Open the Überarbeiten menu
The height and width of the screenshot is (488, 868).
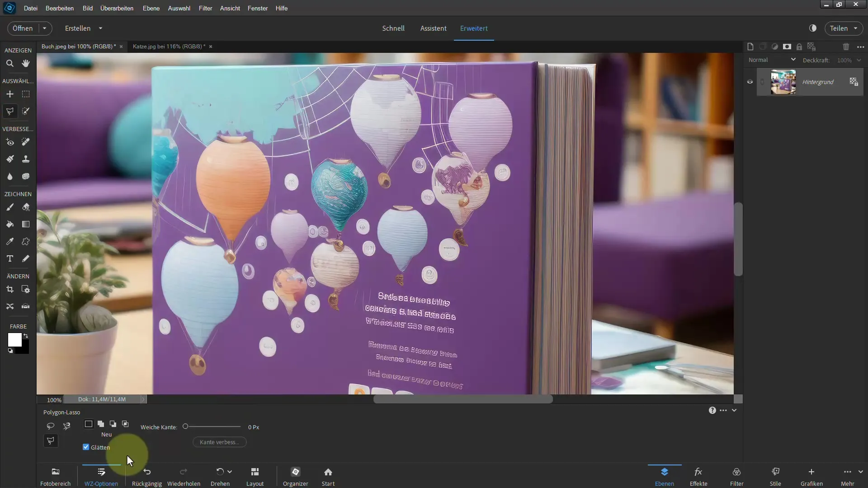point(117,8)
